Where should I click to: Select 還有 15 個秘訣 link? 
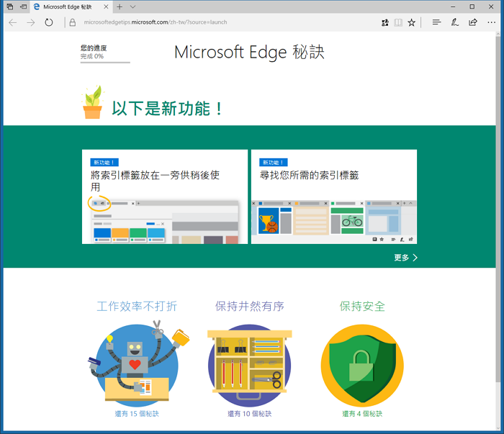click(x=137, y=414)
